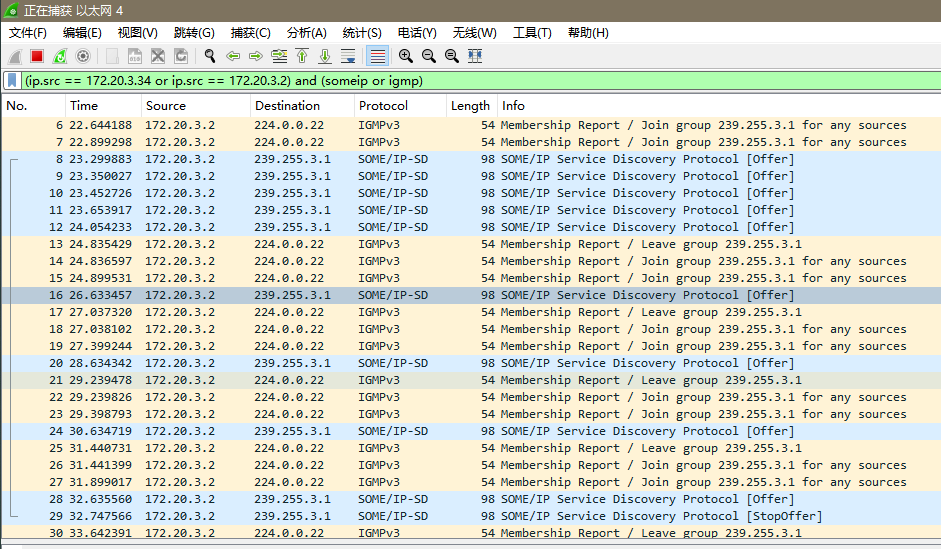Image resolution: width=941 pixels, height=549 pixels.
Task: Sort by the Length column header
Action: [x=471, y=106]
